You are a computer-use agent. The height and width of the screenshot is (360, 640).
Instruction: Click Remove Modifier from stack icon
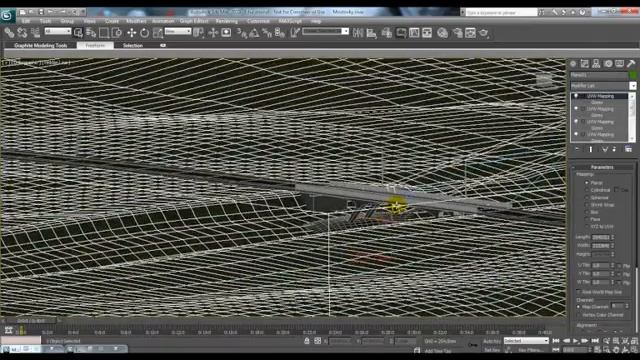pos(613,149)
